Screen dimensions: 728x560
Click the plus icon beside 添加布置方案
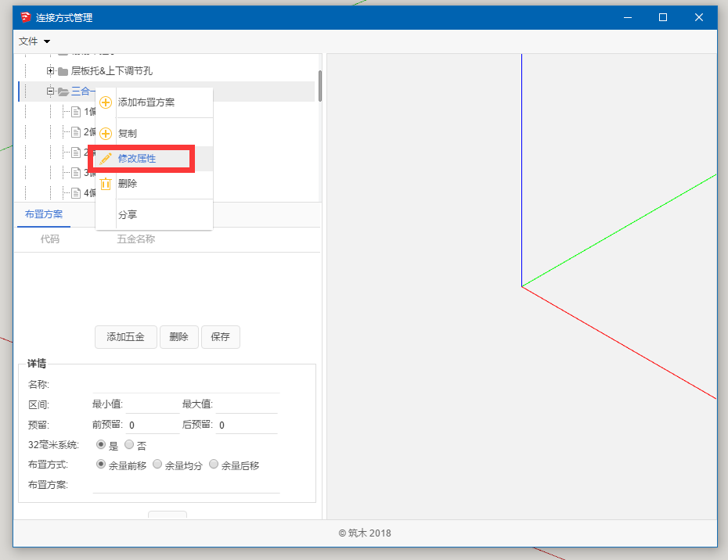point(106,102)
